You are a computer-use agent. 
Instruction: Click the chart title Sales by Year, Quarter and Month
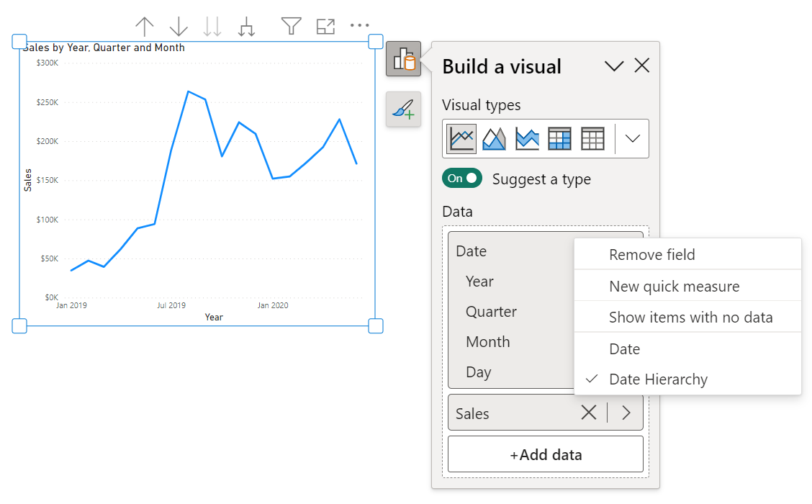104,48
